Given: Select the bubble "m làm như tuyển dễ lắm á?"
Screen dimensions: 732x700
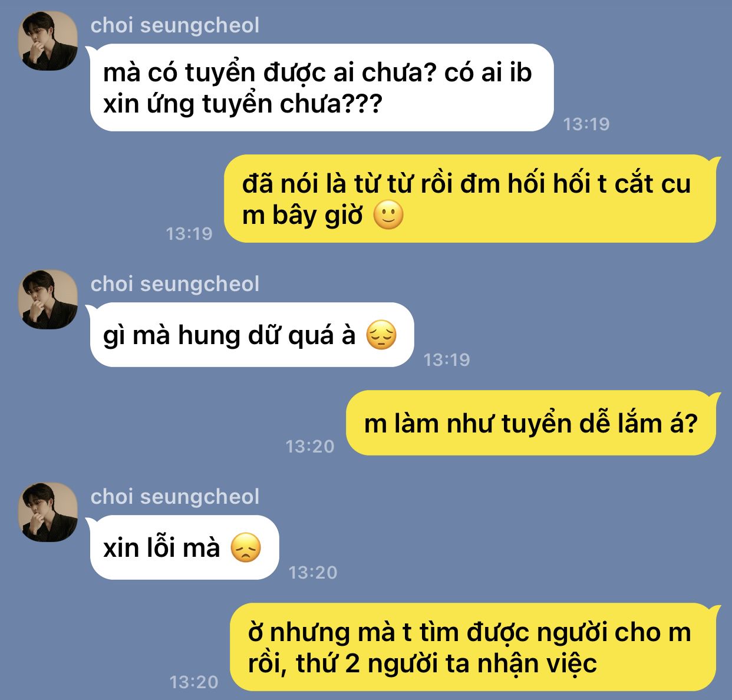Looking at the screenshot, I should click(532, 423).
